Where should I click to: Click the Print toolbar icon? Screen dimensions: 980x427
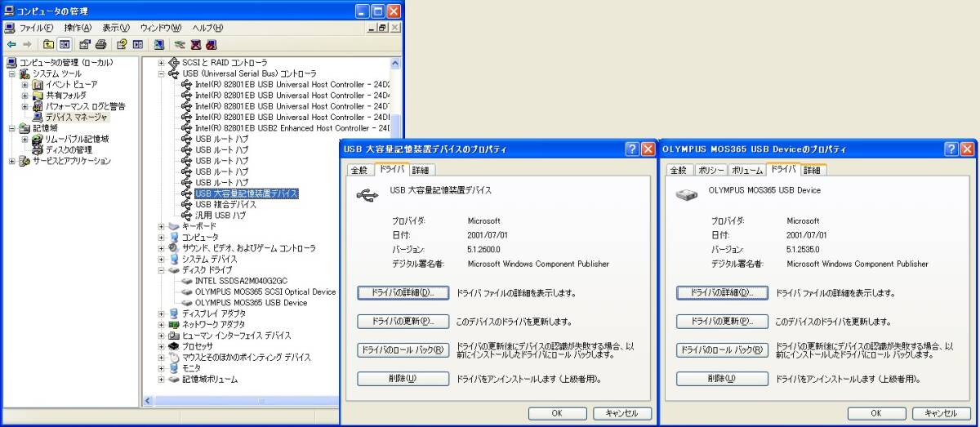click(100, 44)
